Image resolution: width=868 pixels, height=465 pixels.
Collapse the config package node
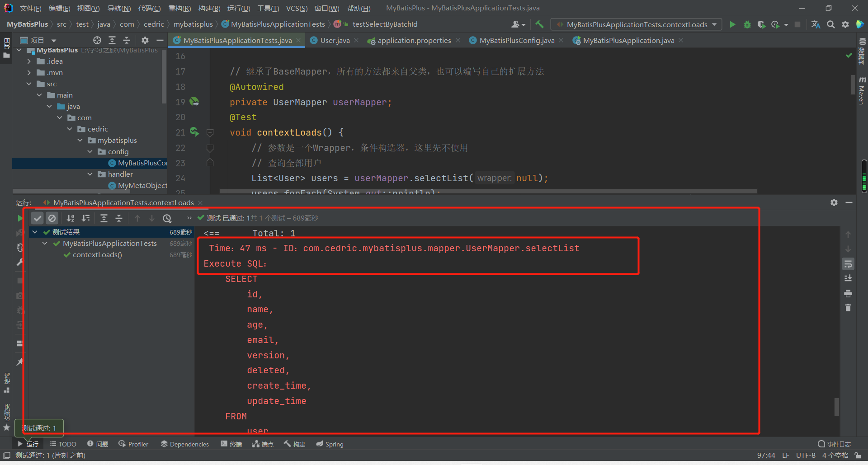tap(90, 152)
